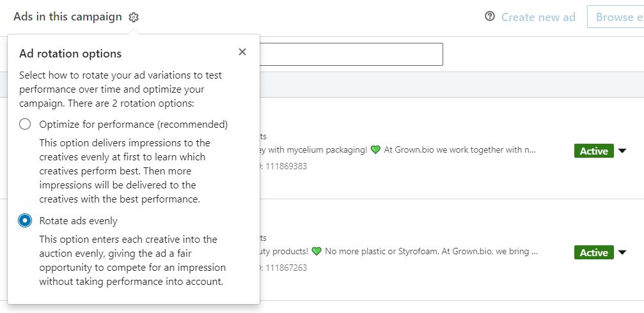Open ad mentioning "At Grown.bio we work together"

click(x=460, y=149)
